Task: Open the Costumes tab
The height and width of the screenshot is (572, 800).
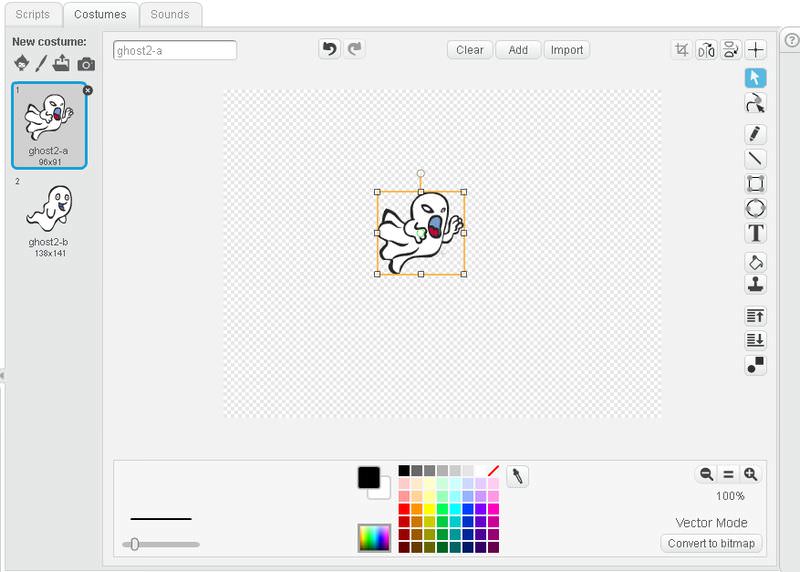Action: pyautogui.click(x=100, y=14)
